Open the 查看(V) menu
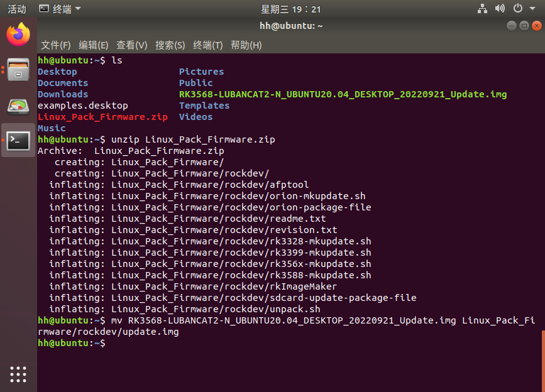The height and width of the screenshot is (392, 545). 133,45
